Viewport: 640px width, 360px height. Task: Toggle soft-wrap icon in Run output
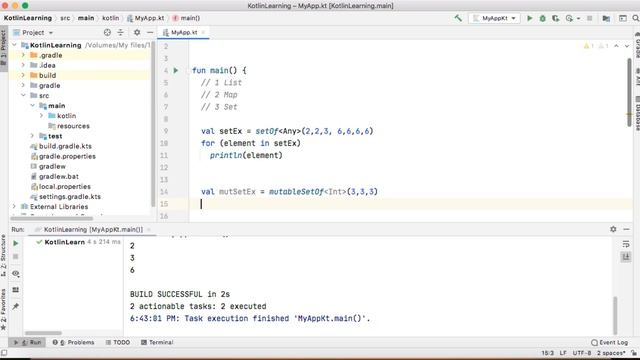[626, 244]
